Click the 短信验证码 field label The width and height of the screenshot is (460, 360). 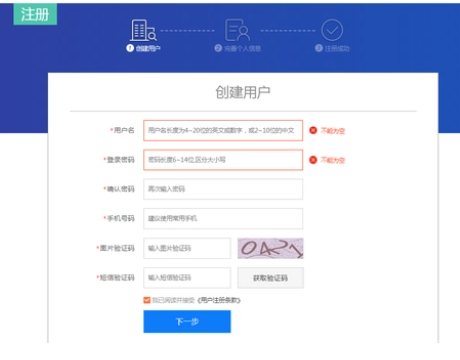[x=117, y=277]
